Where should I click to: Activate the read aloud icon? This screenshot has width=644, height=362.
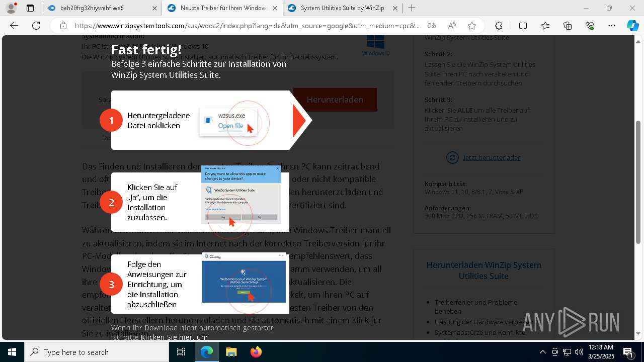click(x=452, y=26)
